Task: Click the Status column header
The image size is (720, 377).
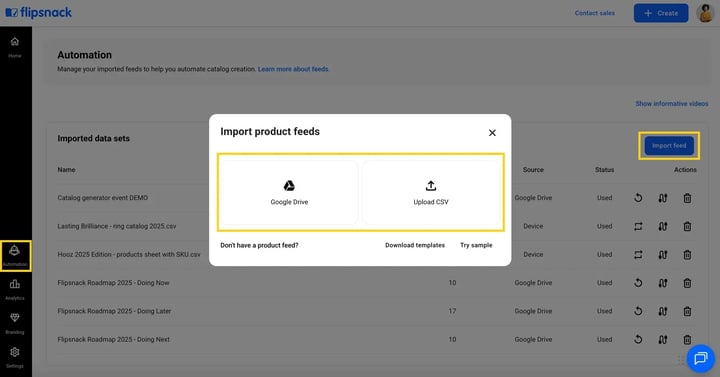Action: pos(604,169)
